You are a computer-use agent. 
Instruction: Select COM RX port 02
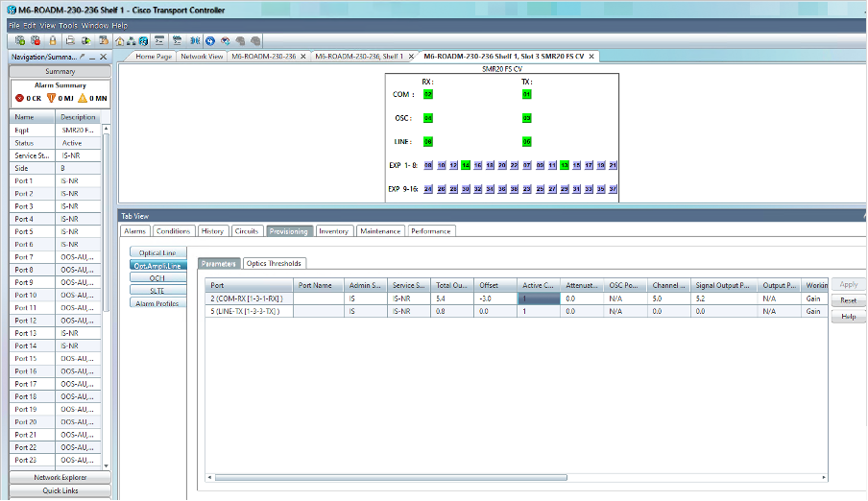[428, 95]
